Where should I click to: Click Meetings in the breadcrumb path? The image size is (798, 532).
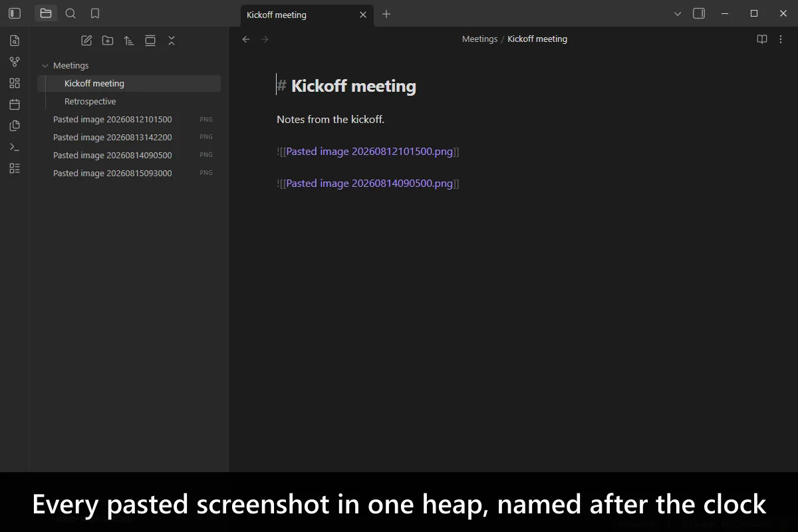coord(479,39)
